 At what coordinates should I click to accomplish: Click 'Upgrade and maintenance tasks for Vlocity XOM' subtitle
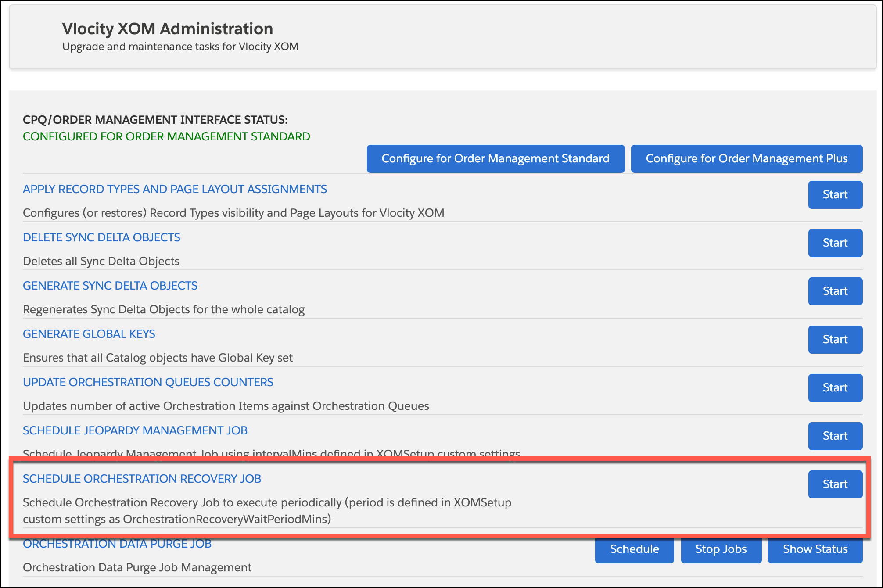coord(180,47)
